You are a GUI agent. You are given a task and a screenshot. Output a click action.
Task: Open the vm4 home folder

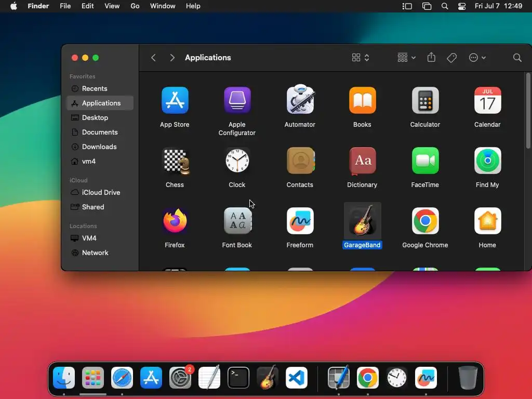coord(100,162)
